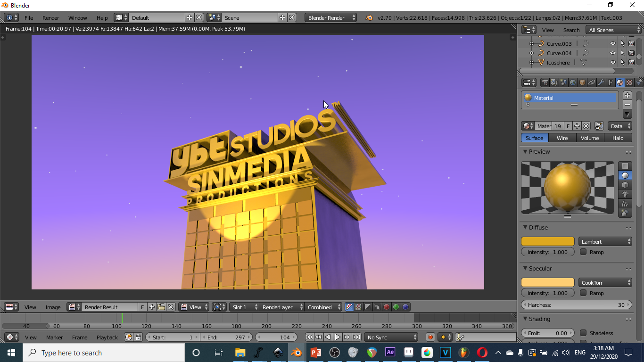Open the CookTorr specular shader dropdown
Viewport: 644px width, 362px height.
tap(605, 282)
